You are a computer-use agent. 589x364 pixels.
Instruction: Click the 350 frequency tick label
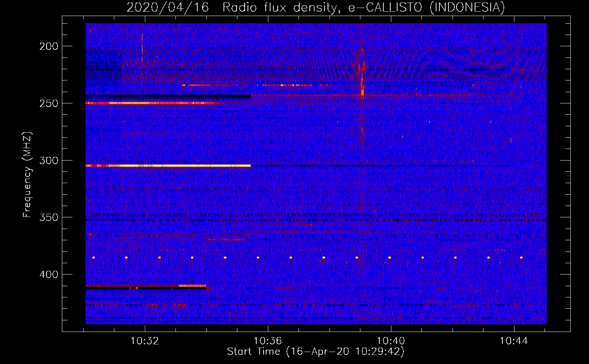point(49,217)
